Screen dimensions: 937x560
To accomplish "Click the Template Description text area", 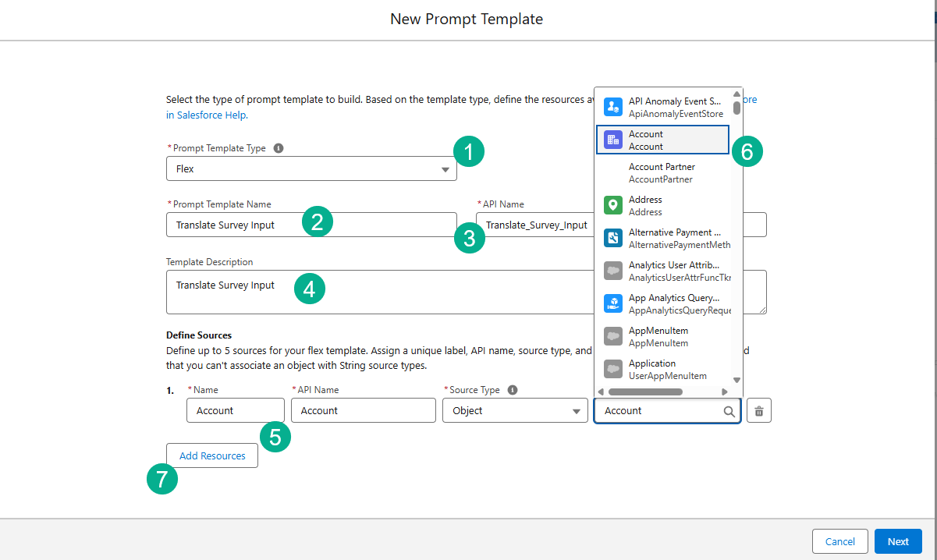I will click(x=467, y=292).
